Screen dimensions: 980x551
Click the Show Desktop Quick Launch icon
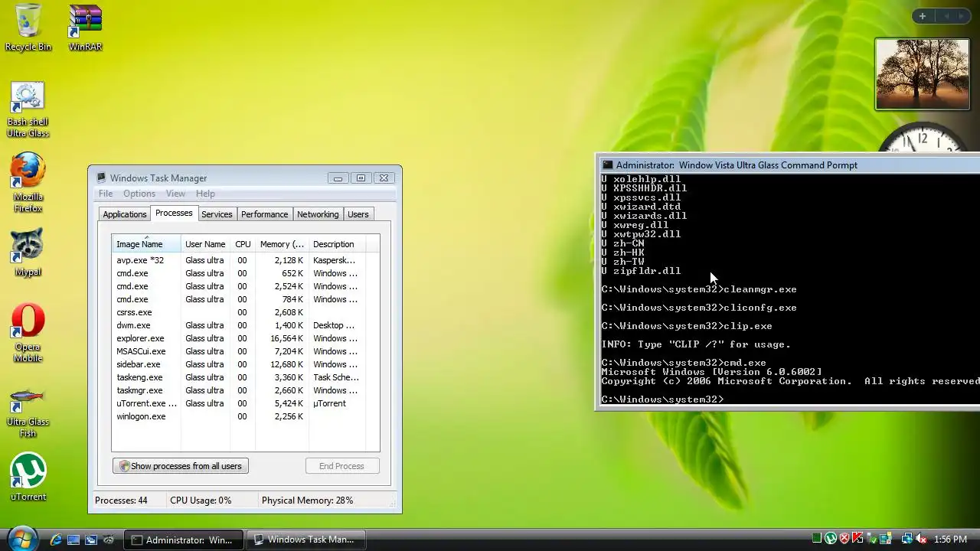[x=73, y=540]
